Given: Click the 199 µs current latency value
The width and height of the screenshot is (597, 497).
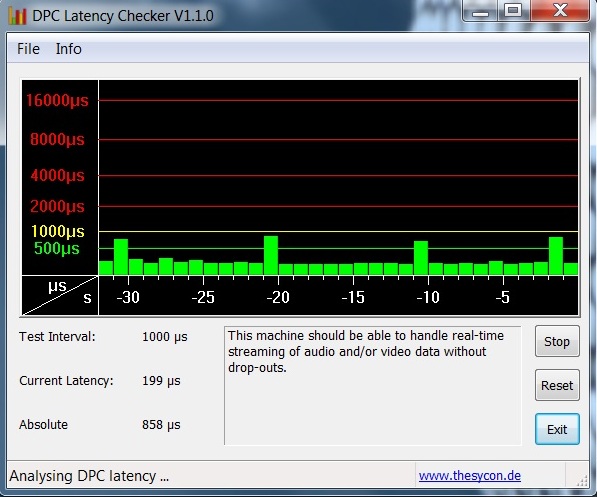Looking at the screenshot, I should [x=161, y=380].
